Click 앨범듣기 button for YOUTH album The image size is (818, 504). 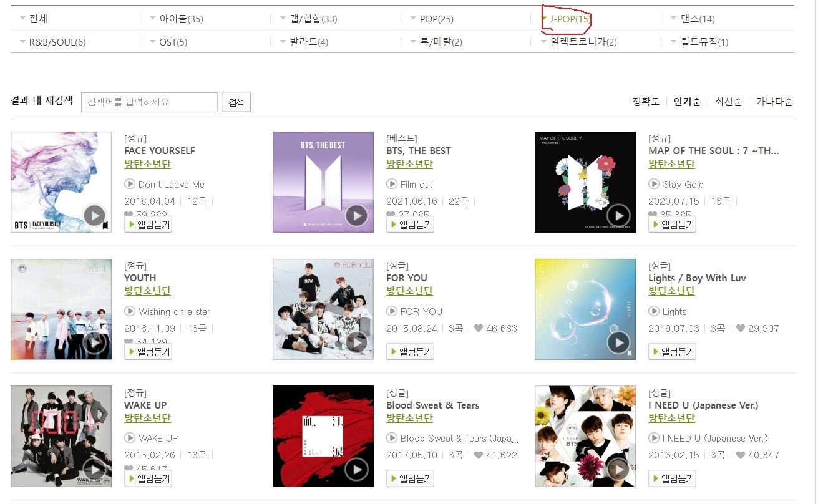pyautogui.click(x=148, y=352)
